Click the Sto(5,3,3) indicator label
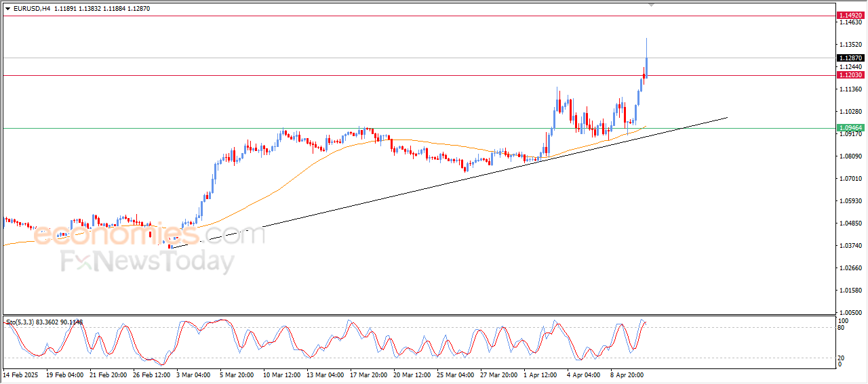The image size is (868, 384). coord(45,322)
